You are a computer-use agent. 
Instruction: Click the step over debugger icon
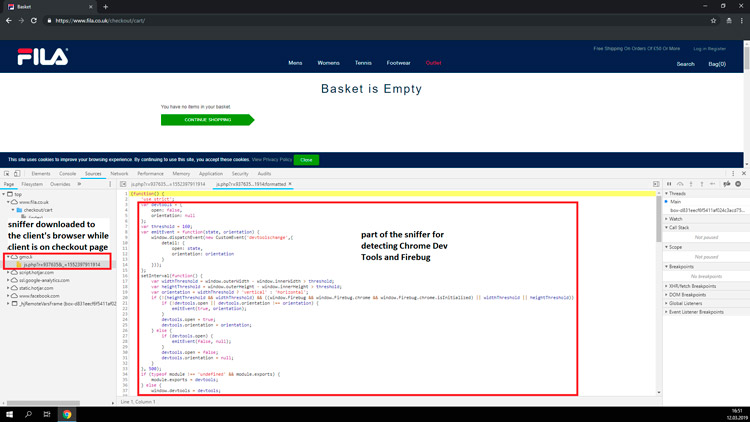680,184
